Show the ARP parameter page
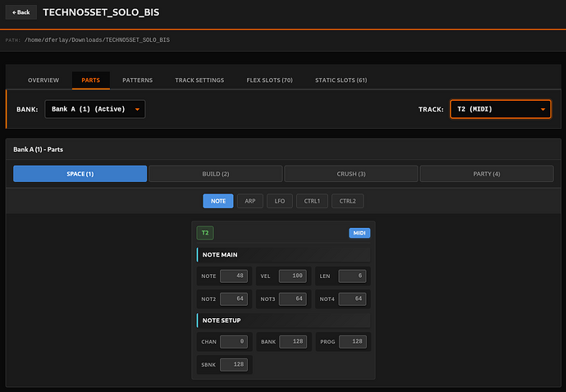Viewport: 566px width, 392px height. 250,201
